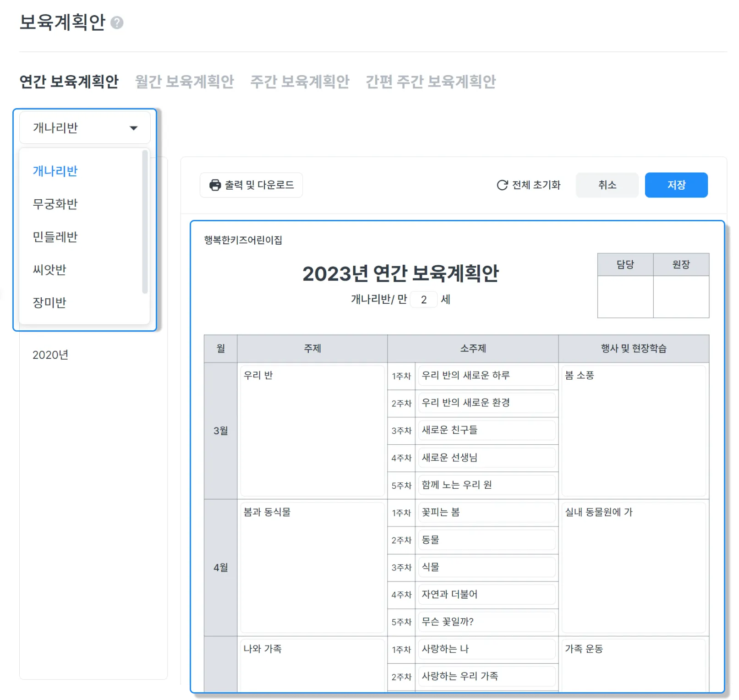Image resolution: width=739 pixels, height=700 pixels.
Task: Click the 식물 subtopic field
Action: point(487,567)
